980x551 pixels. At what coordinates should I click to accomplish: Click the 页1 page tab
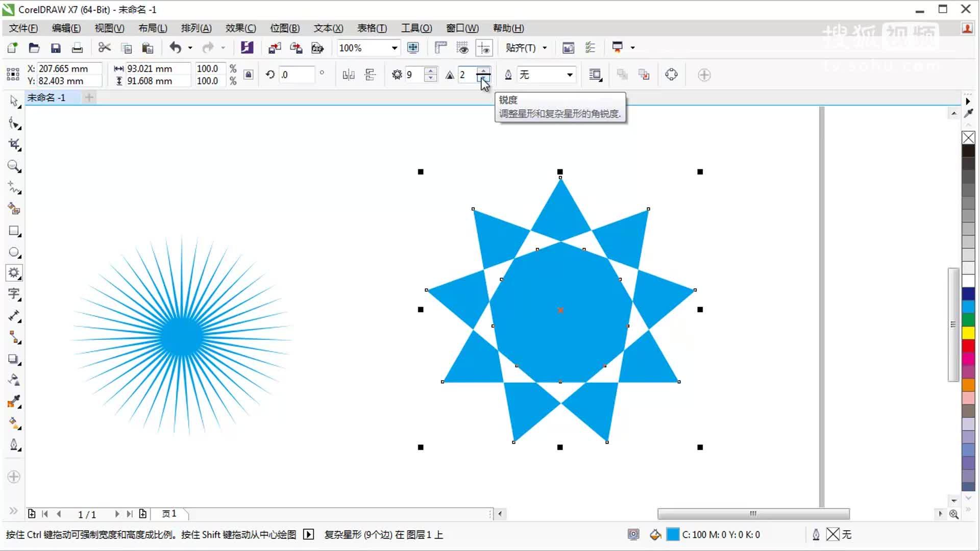pos(169,514)
